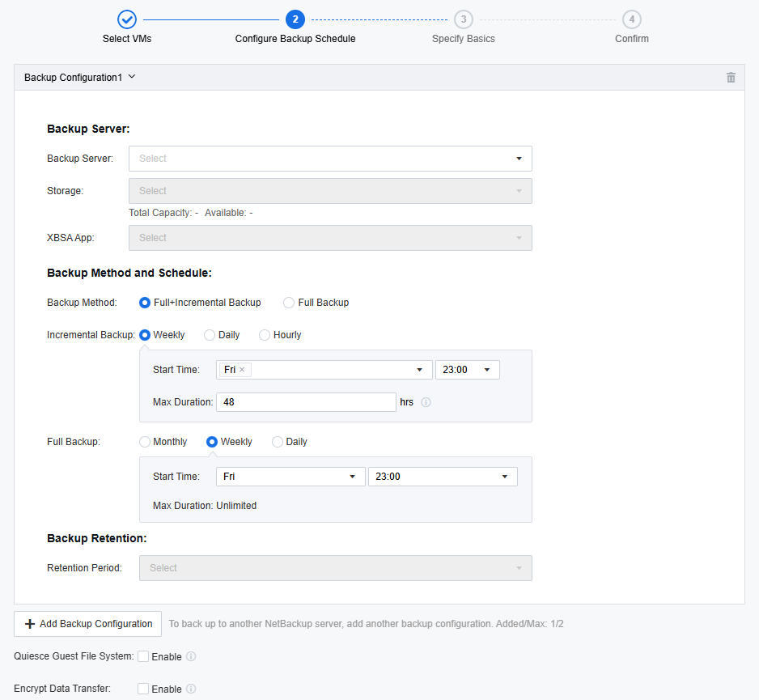Click 'Available: -' text
759x700 pixels.
click(229, 213)
